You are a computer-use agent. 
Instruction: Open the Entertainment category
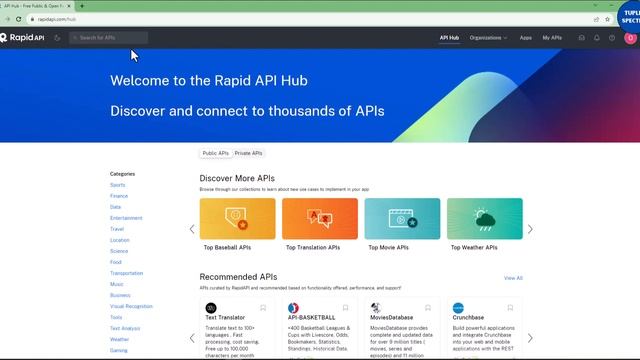pos(126,218)
